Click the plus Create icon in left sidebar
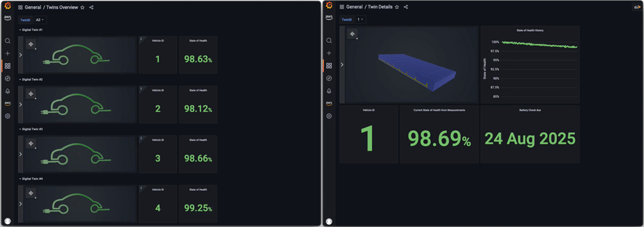Image resolution: width=644 pixels, height=227 pixels. [7, 53]
